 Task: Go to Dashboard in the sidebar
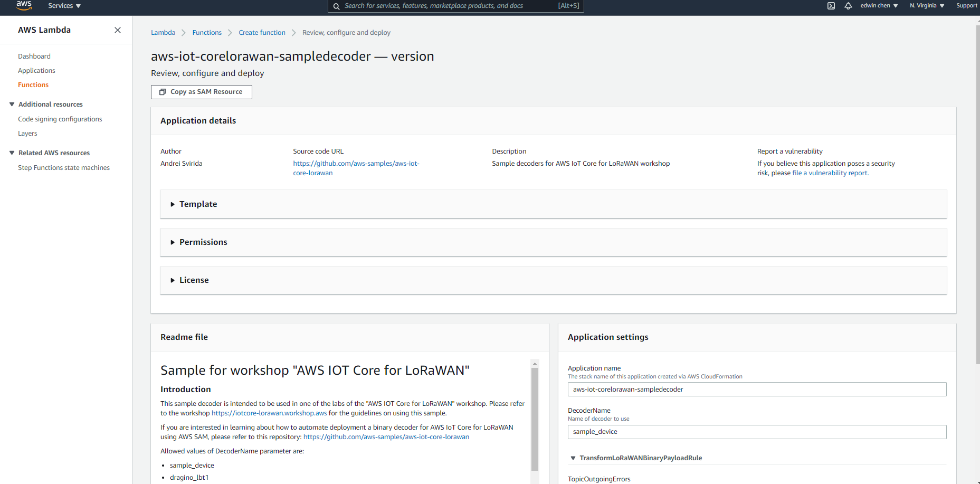click(34, 56)
